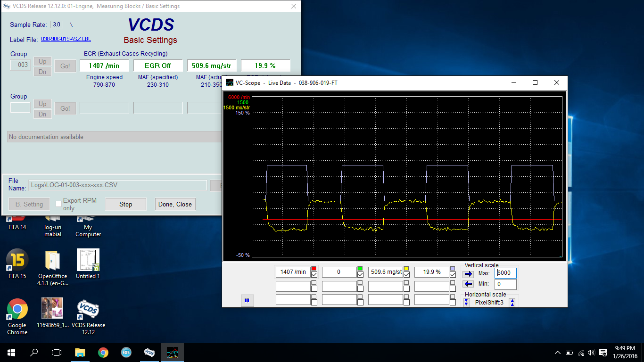Image resolution: width=644 pixels, height=362 pixels.
Task: Open the volume tray icon
Action: pyautogui.click(x=592, y=353)
